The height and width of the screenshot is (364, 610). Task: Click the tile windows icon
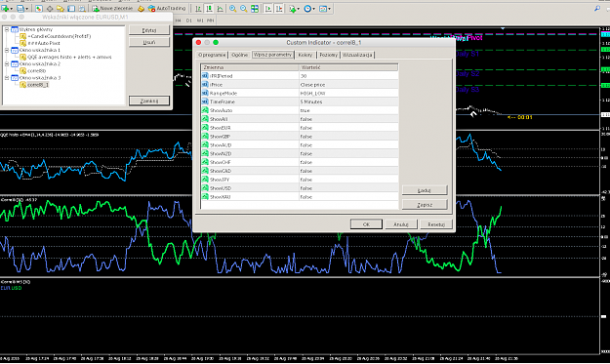[x=255, y=8]
